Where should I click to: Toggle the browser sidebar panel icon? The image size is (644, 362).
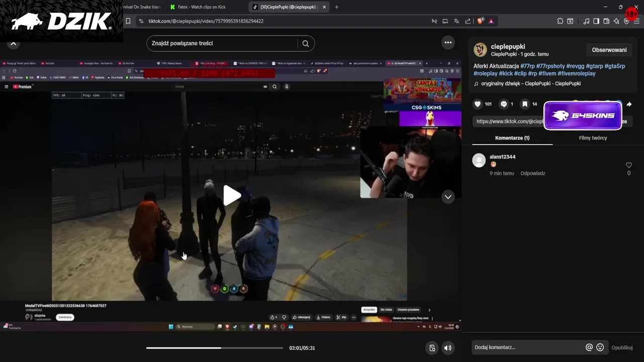[x=596, y=21]
